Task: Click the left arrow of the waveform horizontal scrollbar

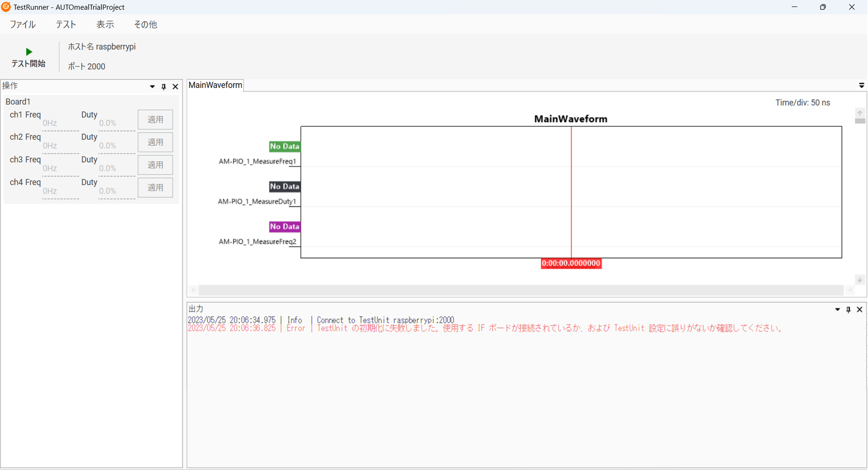Action: pos(194,290)
